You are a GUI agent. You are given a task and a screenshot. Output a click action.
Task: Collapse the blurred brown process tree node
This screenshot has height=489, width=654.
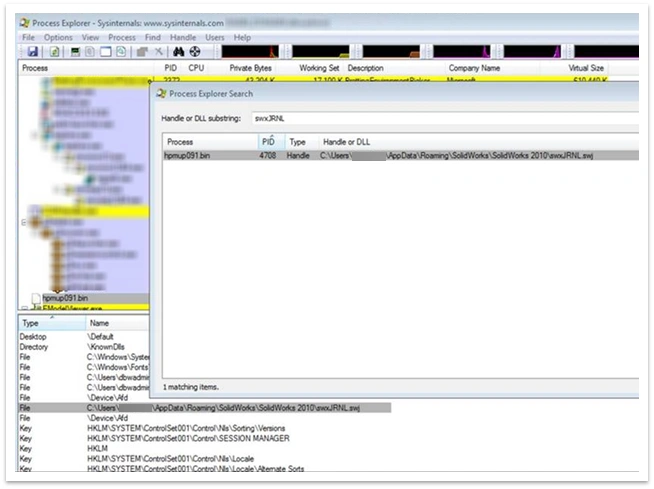click(x=24, y=223)
